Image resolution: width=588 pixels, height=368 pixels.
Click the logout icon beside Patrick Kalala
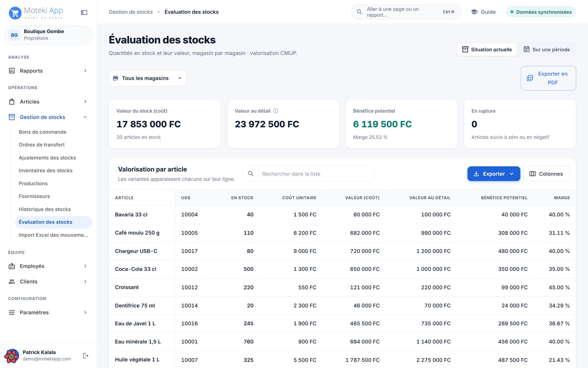point(86,355)
